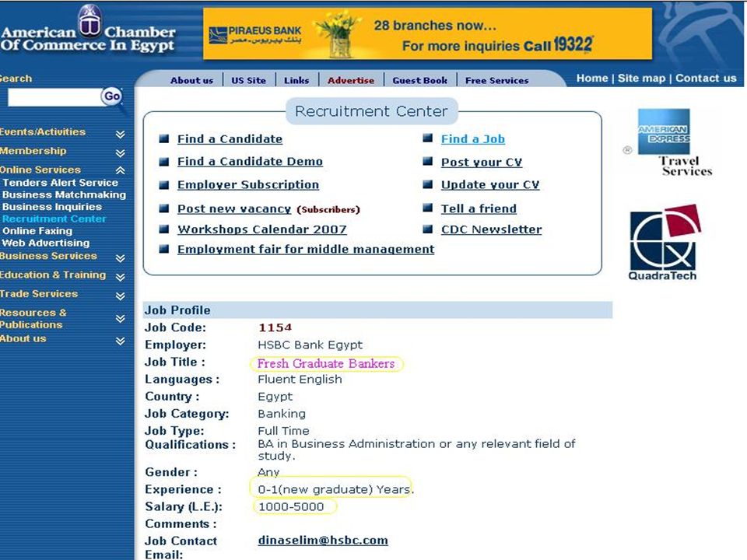Screen dimensions: 747x560
Task: Click the bullet icon beside Find a Candidate Demo
Action: tap(164, 162)
